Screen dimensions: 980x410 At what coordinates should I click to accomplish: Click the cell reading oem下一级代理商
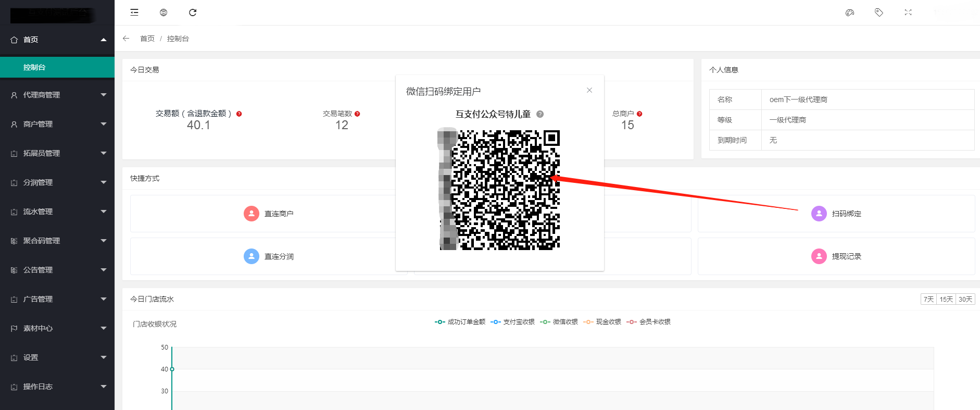point(868,100)
